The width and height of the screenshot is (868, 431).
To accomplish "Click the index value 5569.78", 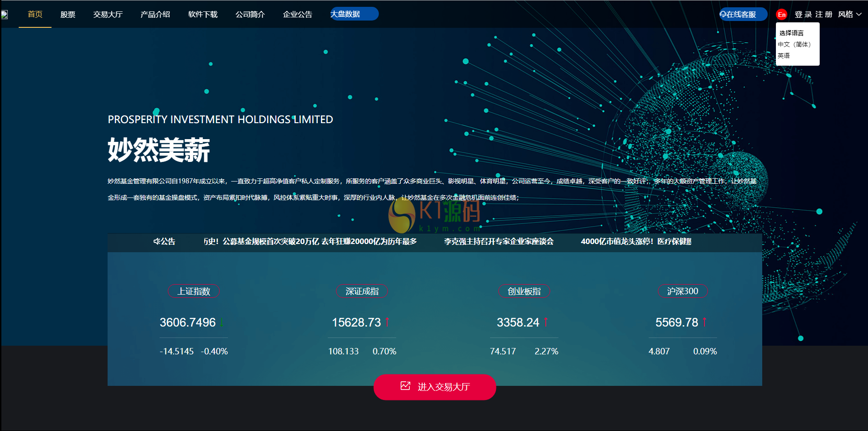I will (x=677, y=322).
